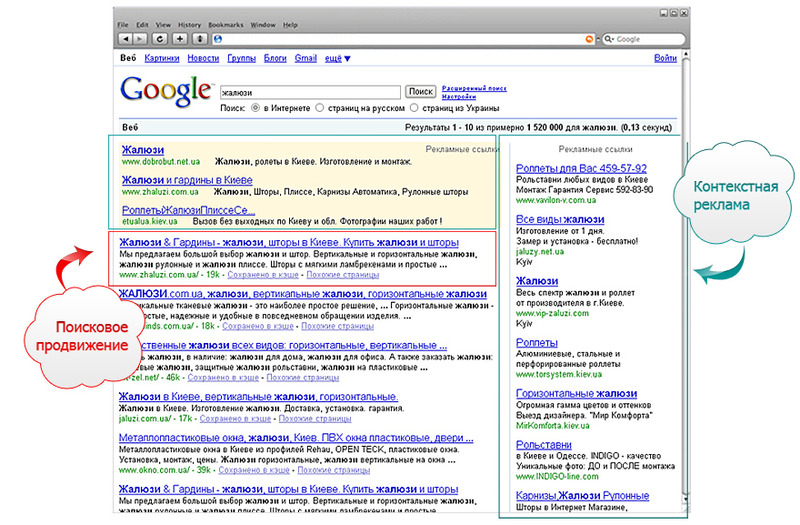The height and width of the screenshot is (525, 800).
Task: Select the 'страниц из Украины' radio option
Action: 415,107
